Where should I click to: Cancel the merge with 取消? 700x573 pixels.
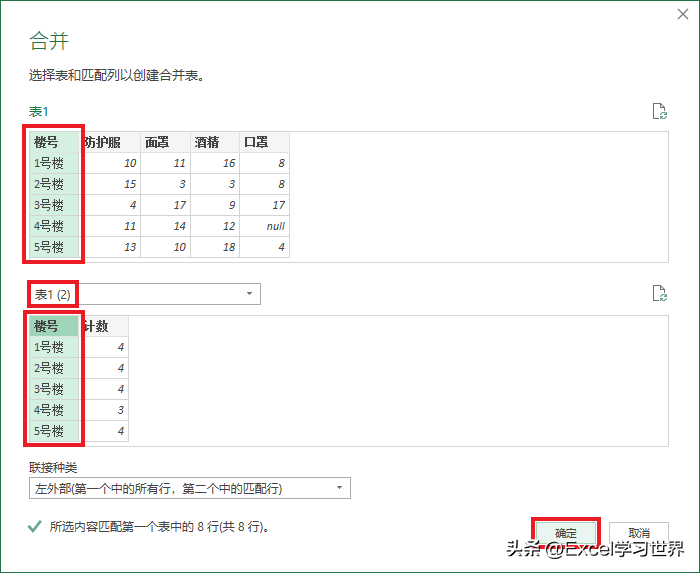(x=639, y=533)
